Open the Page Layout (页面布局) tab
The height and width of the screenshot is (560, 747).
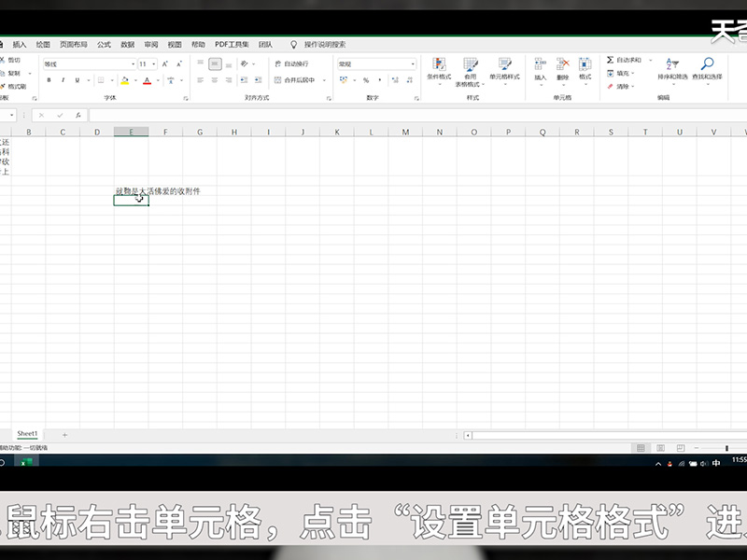(x=74, y=44)
